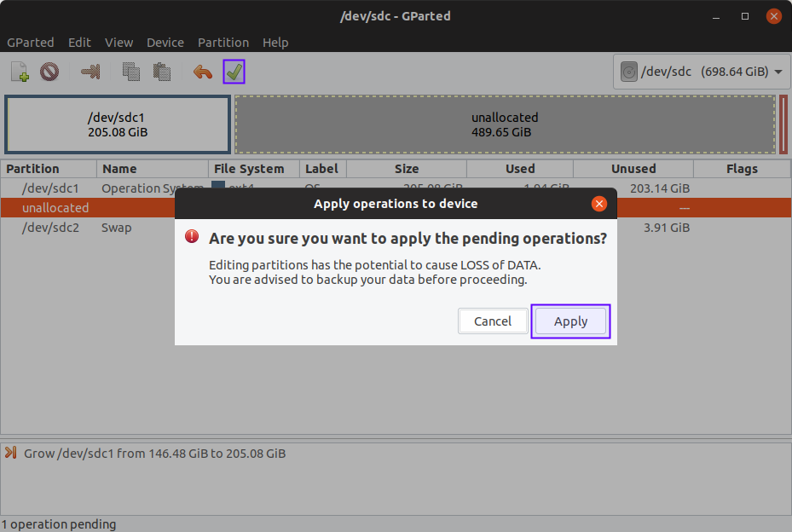Close the Apply operations dialog with X

(599, 204)
